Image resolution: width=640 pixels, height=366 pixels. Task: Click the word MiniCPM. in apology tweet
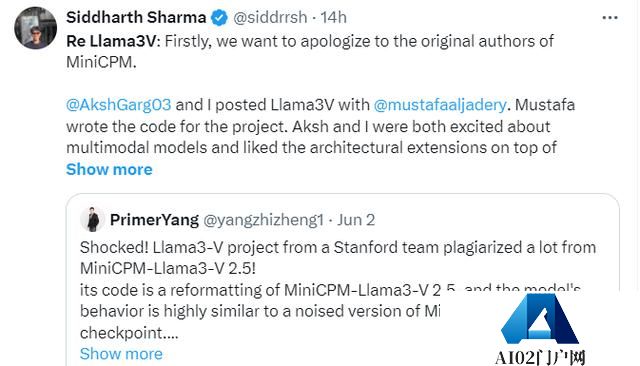101,62
